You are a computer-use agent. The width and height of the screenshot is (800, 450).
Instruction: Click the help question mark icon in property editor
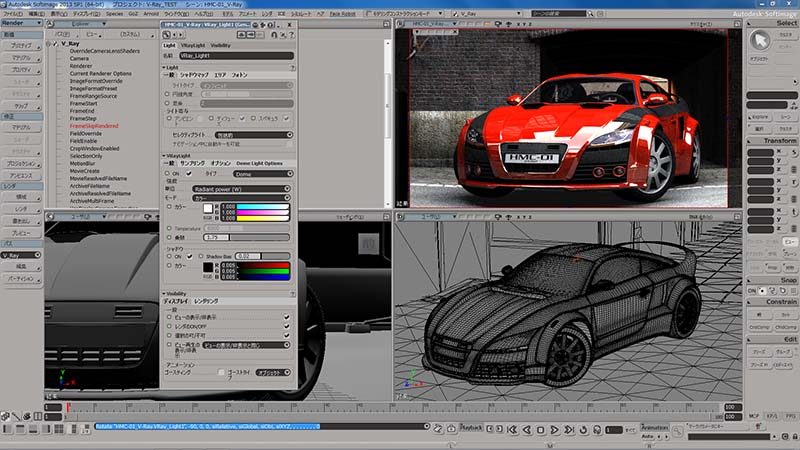tap(291, 35)
